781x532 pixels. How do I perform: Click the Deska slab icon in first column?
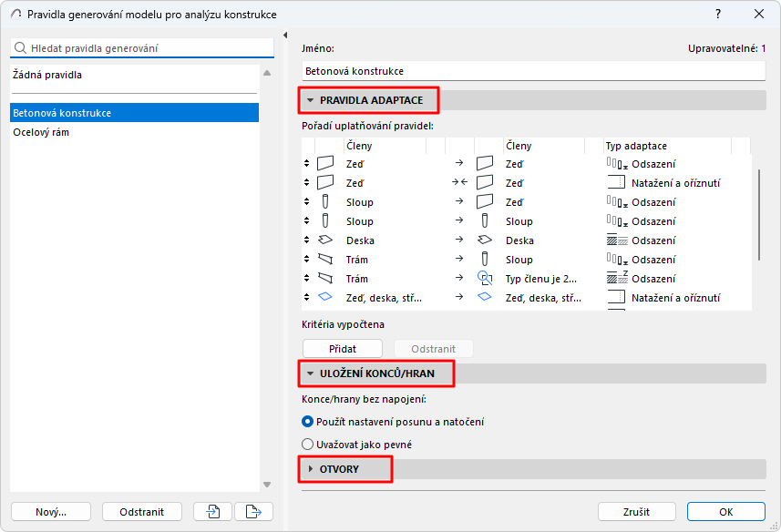pos(325,240)
